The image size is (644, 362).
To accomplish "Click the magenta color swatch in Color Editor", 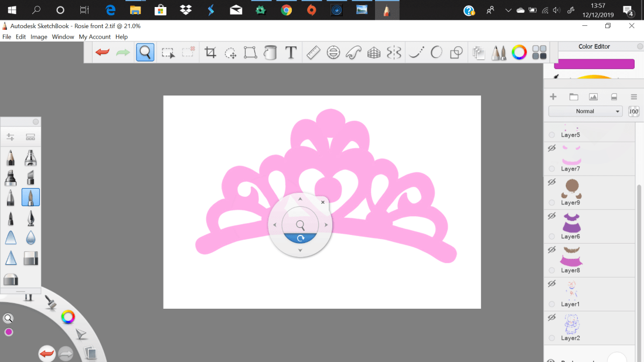I will [594, 64].
